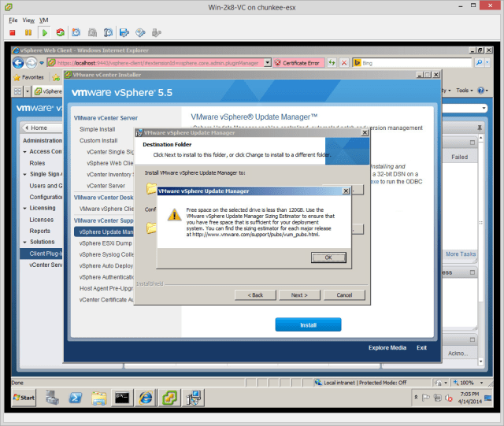Viewport: 504px width, 426px height.
Task: Click the Action Center flag tray icon
Action: pos(425,398)
